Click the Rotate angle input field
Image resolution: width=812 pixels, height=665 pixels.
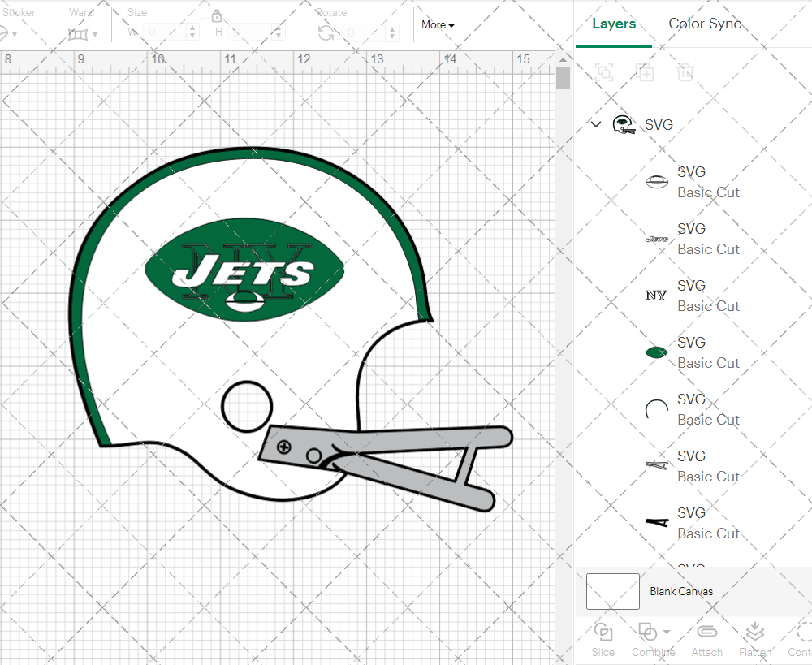365,32
